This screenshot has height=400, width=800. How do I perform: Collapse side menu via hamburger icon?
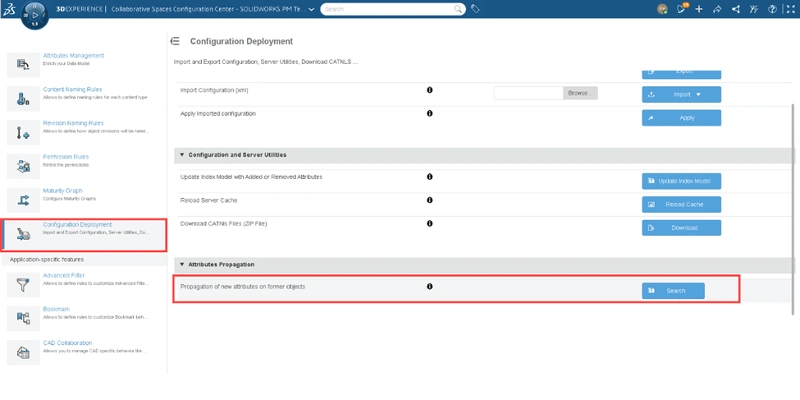175,41
